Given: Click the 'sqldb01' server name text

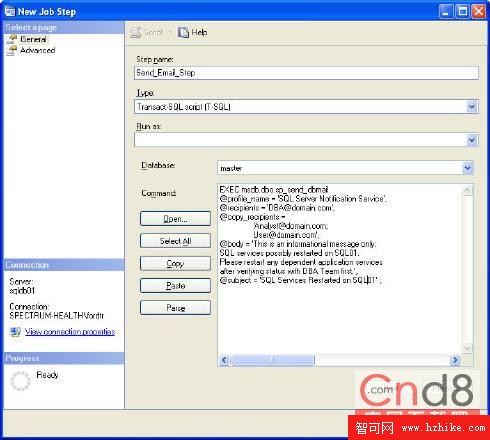Looking at the screenshot, I should point(22,291).
